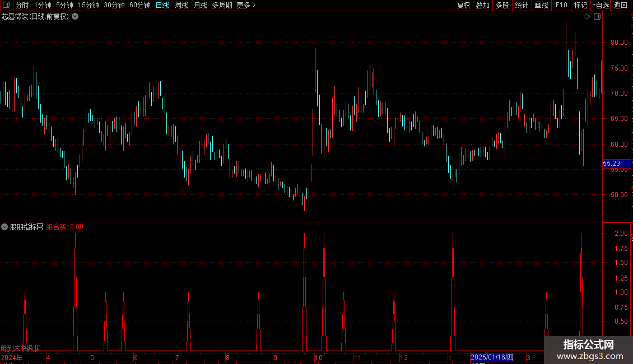This screenshot has width=633, height=364.
Task: Select the 5分钟 period
Action: coord(64,5)
